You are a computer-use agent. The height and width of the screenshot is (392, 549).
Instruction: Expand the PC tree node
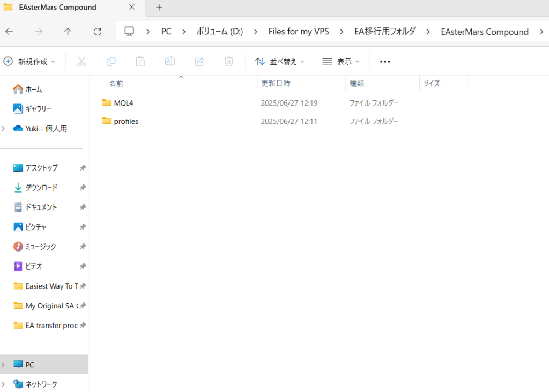pos(4,365)
